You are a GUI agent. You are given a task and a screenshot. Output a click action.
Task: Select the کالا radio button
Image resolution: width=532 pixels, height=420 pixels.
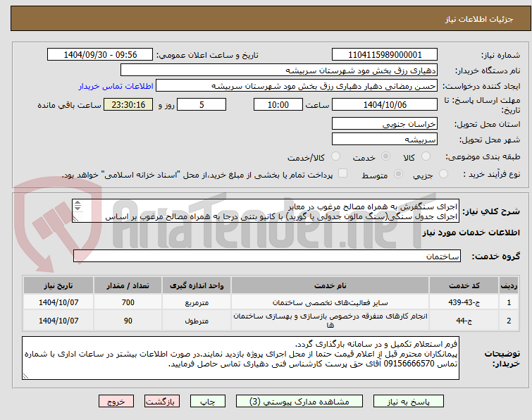point(426,156)
